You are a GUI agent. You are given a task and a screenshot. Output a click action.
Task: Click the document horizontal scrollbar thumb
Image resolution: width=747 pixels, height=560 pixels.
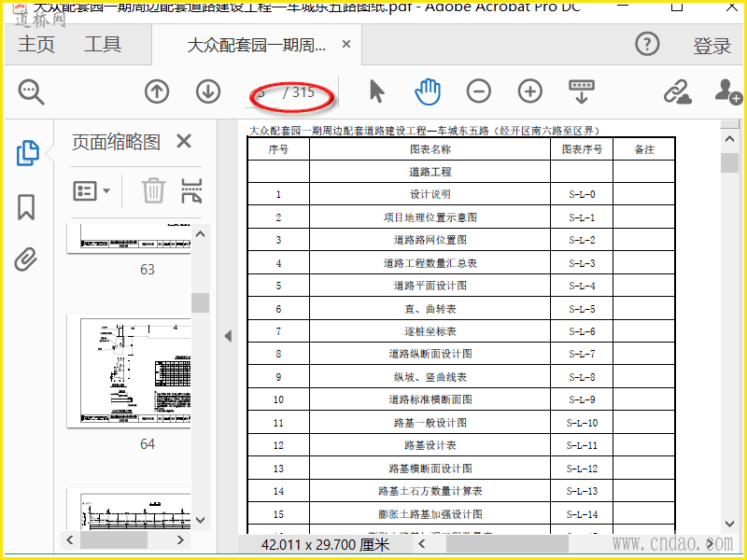507,544
